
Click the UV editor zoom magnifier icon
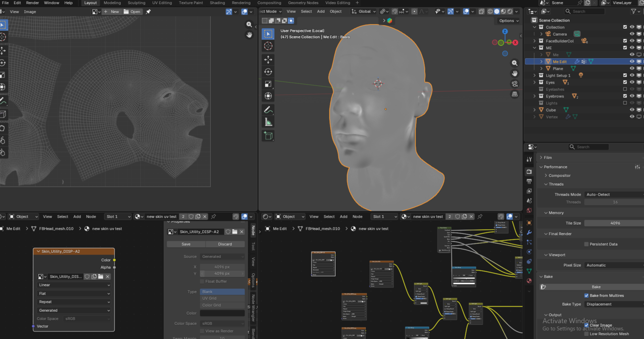pyautogui.click(x=249, y=24)
